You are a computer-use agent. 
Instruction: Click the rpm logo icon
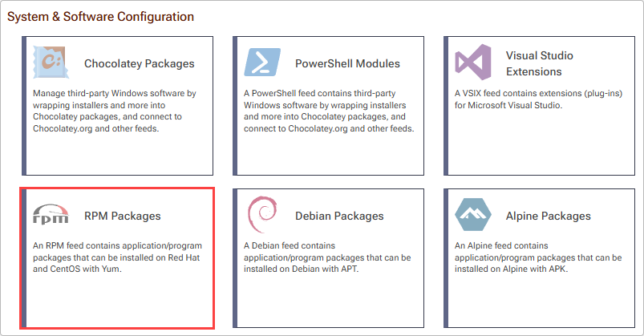point(51,214)
